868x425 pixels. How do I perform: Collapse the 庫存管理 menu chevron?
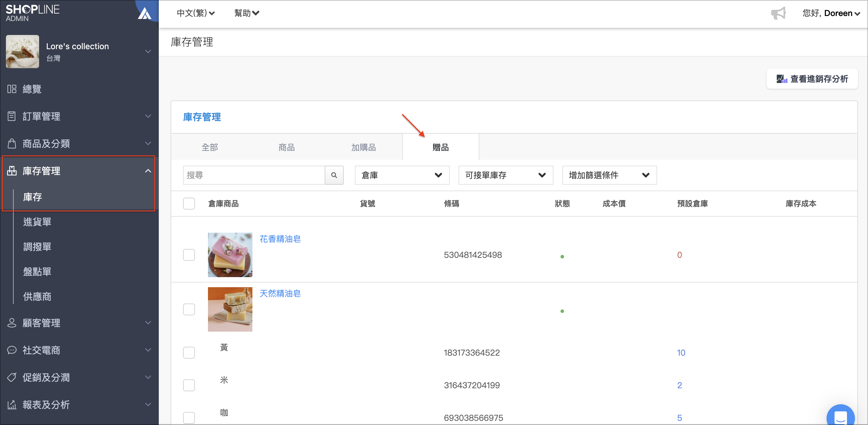(148, 171)
